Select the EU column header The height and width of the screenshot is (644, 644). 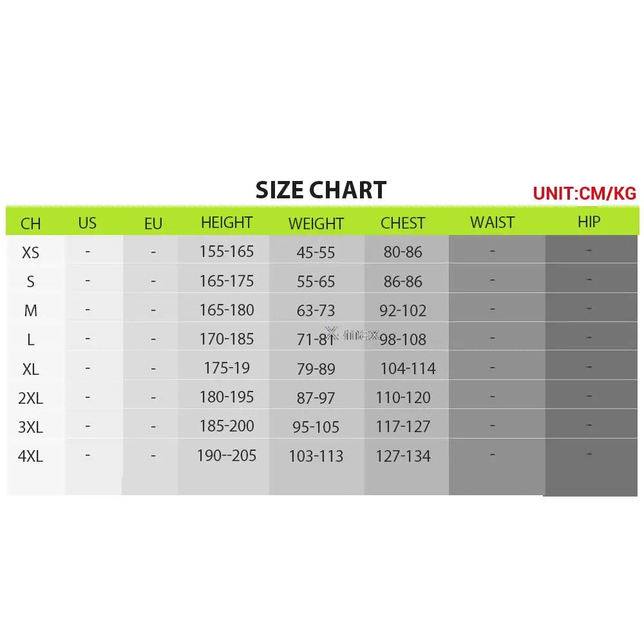pyautogui.click(x=153, y=223)
